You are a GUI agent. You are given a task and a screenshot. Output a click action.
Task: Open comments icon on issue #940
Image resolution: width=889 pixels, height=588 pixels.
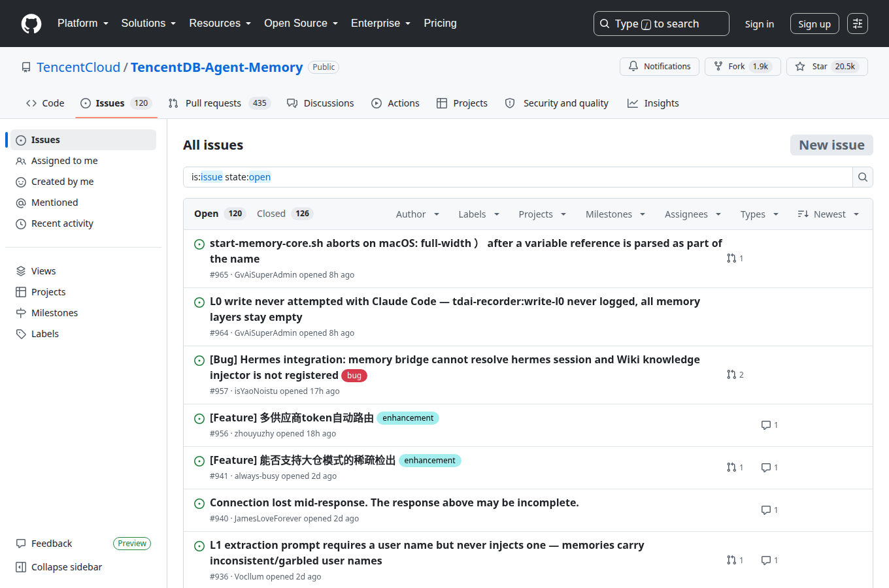769,510
